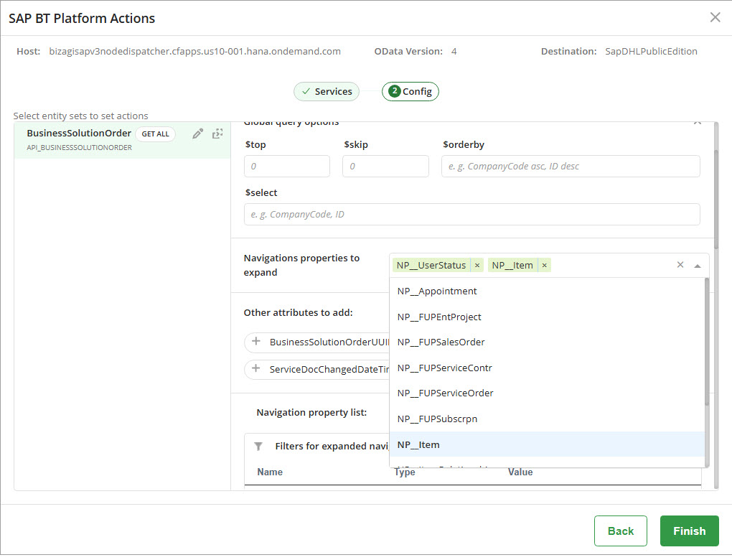This screenshot has height=560, width=732.
Task: Pick NP__FUPServiceContr option
Action: tap(547, 368)
